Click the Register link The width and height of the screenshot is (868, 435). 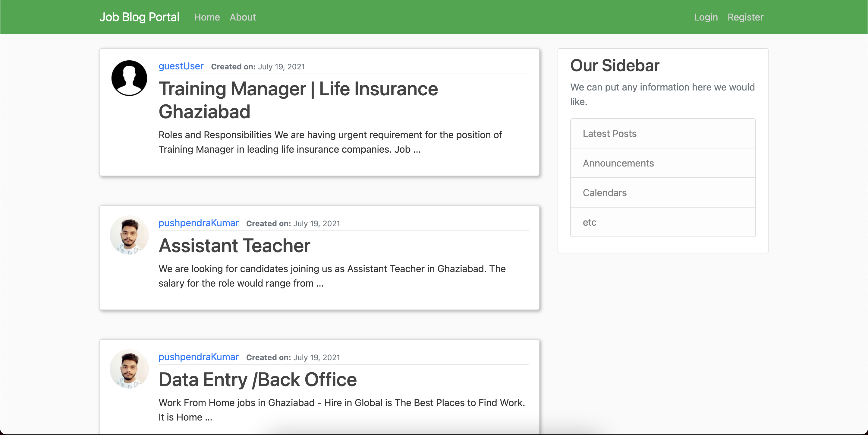tap(745, 17)
